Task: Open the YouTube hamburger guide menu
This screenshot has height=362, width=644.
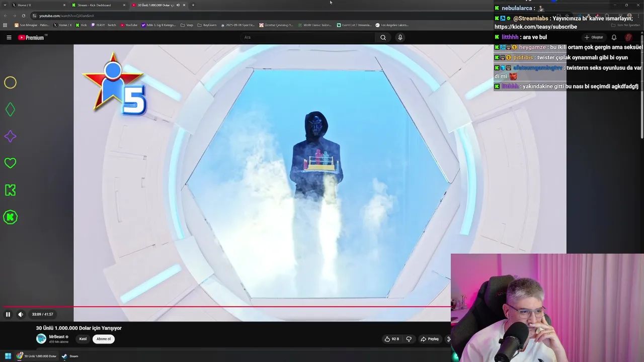Action: coord(9,37)
